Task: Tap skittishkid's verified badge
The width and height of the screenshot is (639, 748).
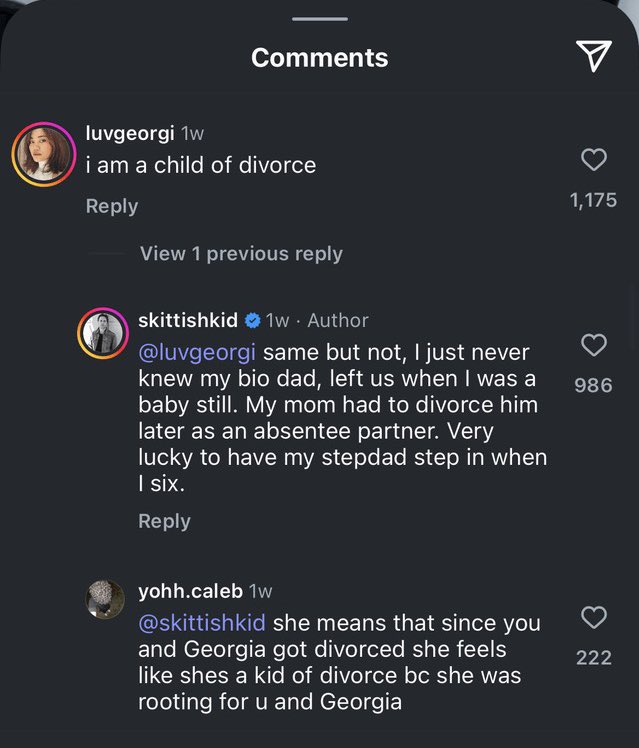Action: (x=253, y=320)
